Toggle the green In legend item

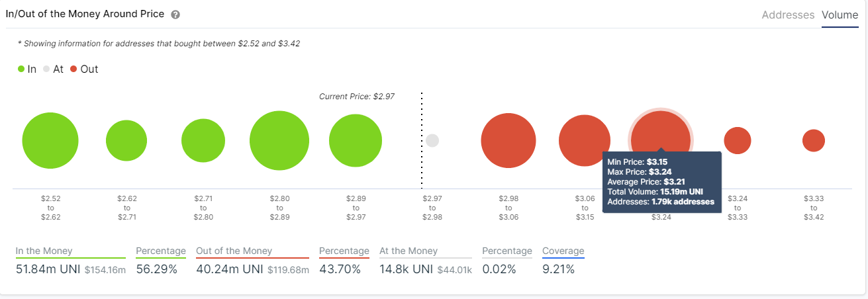[x=27, y=69]
